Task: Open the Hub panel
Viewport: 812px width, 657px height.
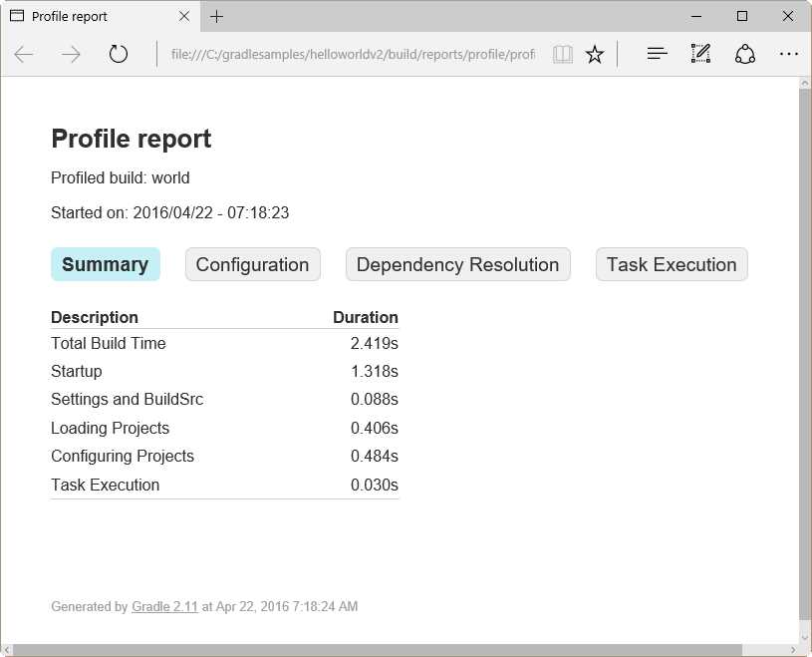Action: 656,54
